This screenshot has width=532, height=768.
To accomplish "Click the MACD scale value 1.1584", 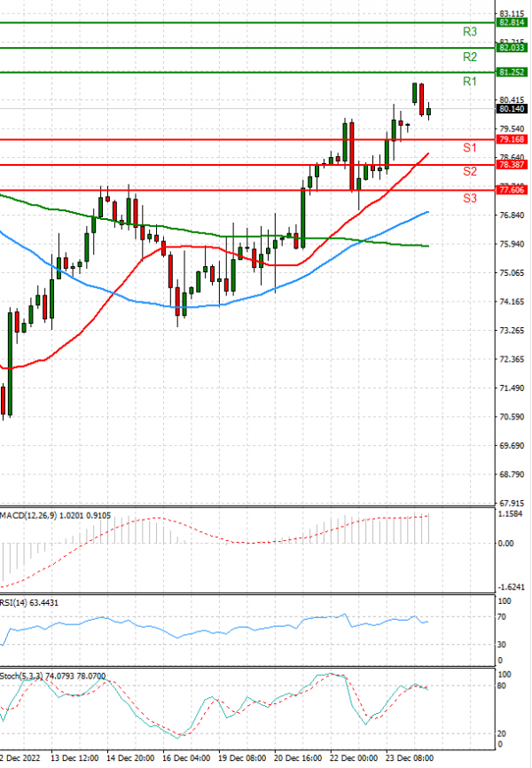I will [510, 513].
